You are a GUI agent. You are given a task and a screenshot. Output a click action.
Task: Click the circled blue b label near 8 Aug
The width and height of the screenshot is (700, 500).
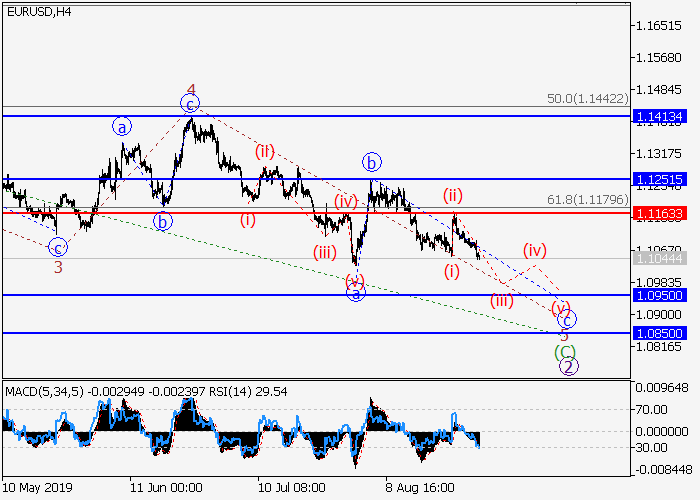(x=371, y=161)
